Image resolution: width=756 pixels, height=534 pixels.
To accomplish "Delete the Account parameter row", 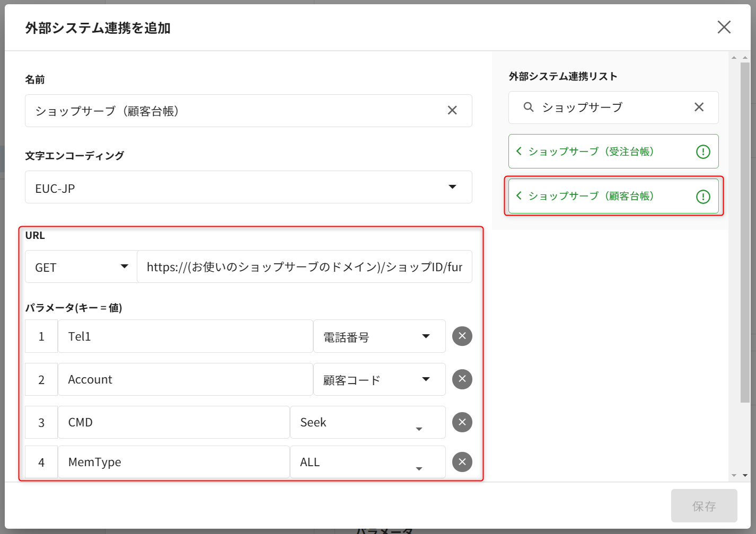I will pyautogui.click(x=462, y=379).
